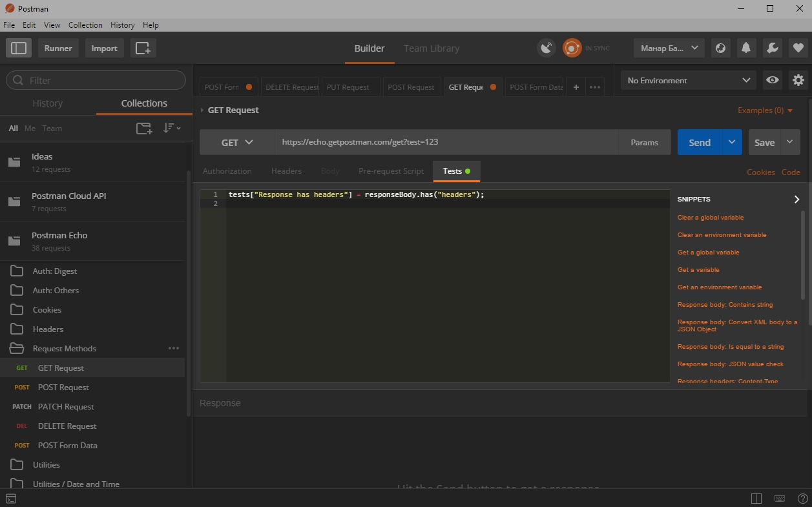Toggle the sidebar panel icon
Viewport: 812px width, 507px height.
tap(19, 47)
